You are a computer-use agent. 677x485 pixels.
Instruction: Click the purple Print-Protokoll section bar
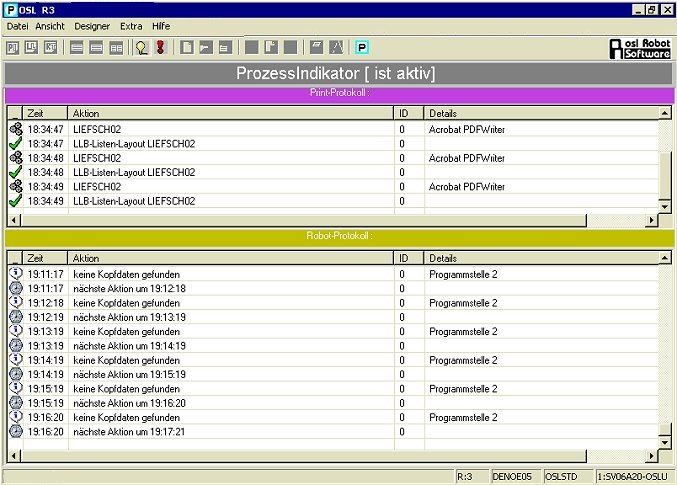[x=339, y=95]
